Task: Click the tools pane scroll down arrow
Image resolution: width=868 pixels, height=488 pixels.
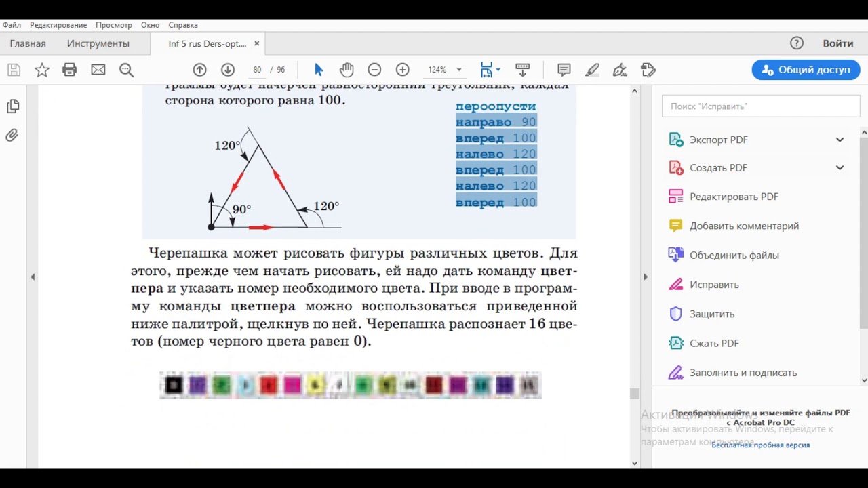Action: 864,381
